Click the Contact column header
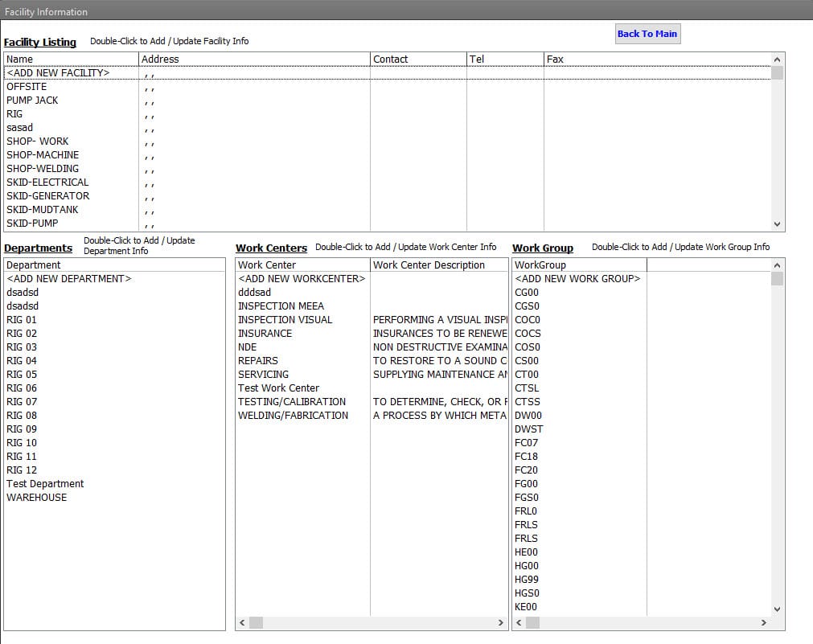Screen dimensions: 813x644 (x=418, y=59)
